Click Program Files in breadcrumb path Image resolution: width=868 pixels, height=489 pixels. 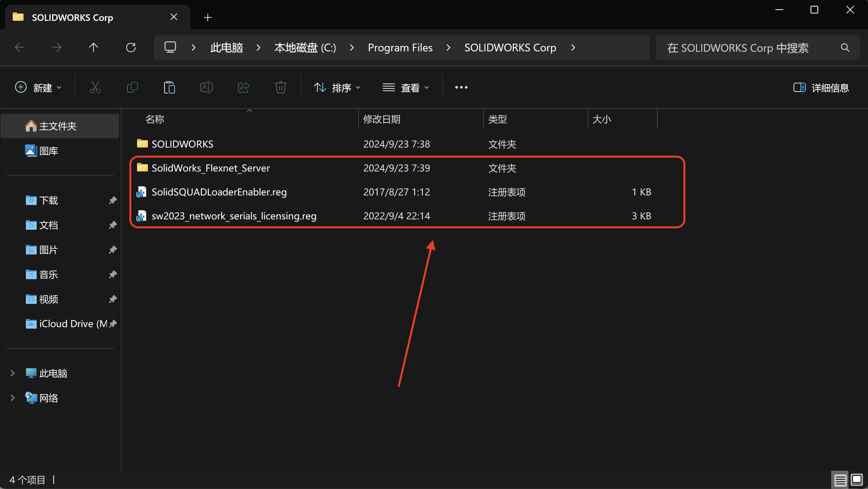400,48
